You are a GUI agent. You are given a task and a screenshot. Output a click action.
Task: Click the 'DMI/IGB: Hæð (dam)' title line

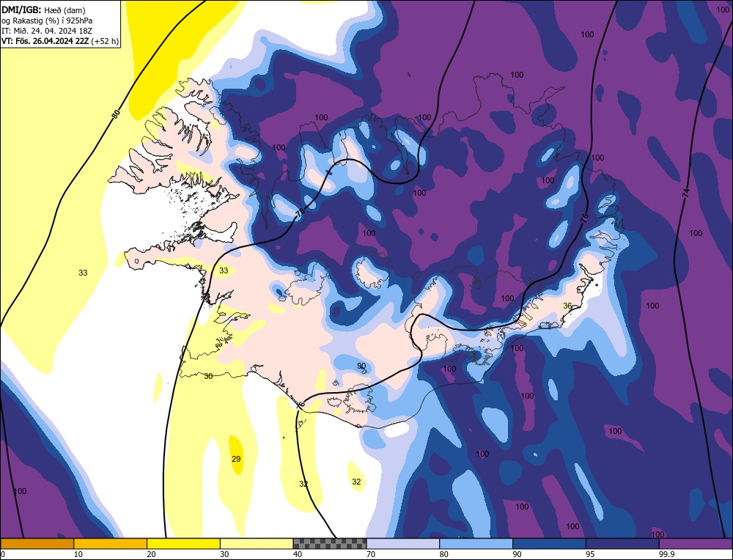43,10
